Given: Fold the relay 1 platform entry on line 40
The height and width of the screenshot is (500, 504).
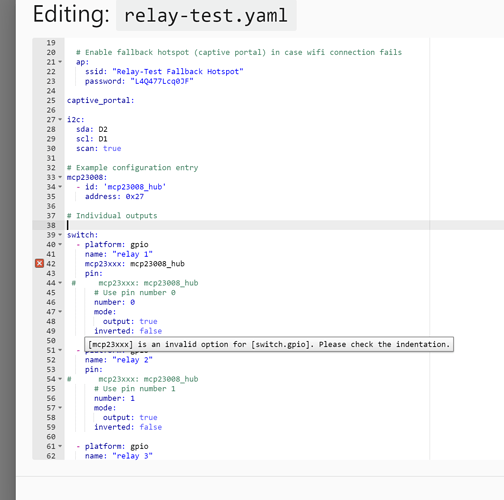Looking at the screenshot, I should (x=60, y=244).
